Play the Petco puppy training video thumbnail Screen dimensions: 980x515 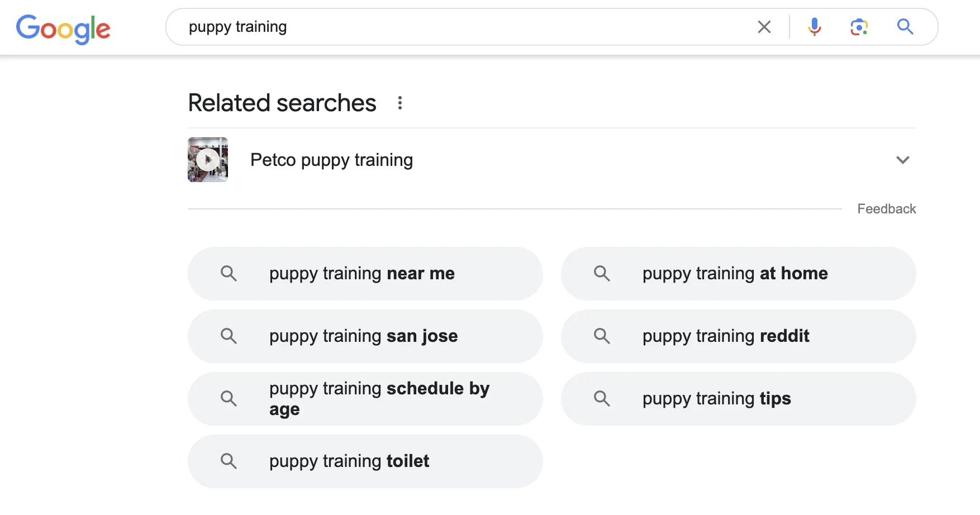(x=208, y=160)
